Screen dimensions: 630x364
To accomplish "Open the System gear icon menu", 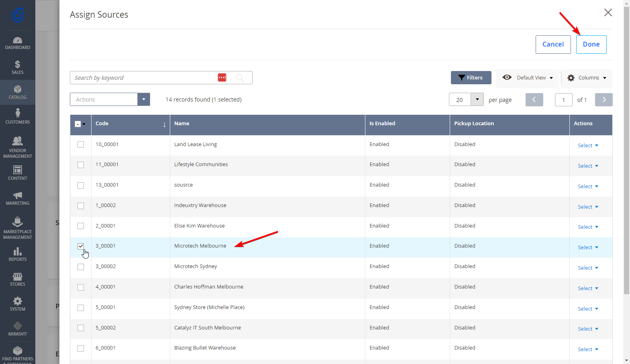I will pos(18,304).
